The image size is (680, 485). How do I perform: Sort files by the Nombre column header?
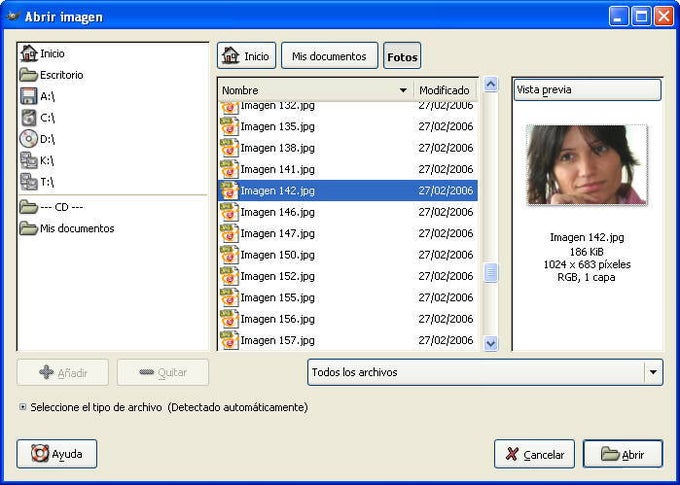click(315, 90)
